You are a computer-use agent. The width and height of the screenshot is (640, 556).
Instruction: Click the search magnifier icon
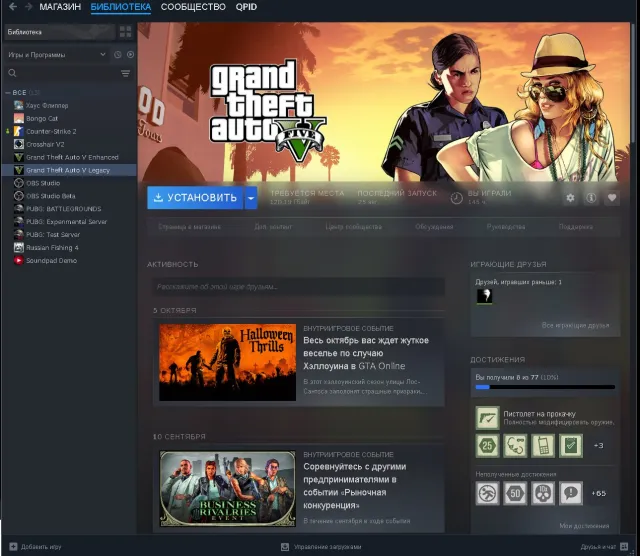[12, 73]
